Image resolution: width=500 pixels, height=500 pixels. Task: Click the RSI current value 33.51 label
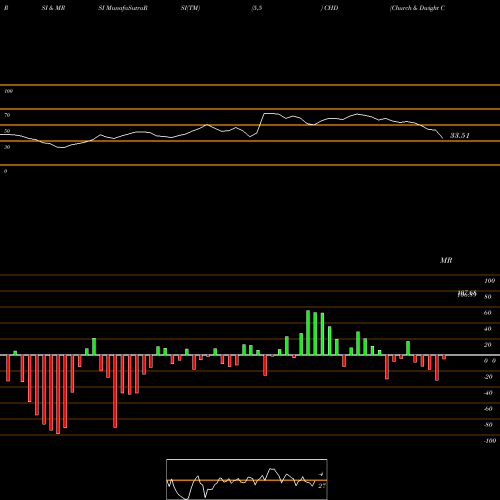(460, 135)
